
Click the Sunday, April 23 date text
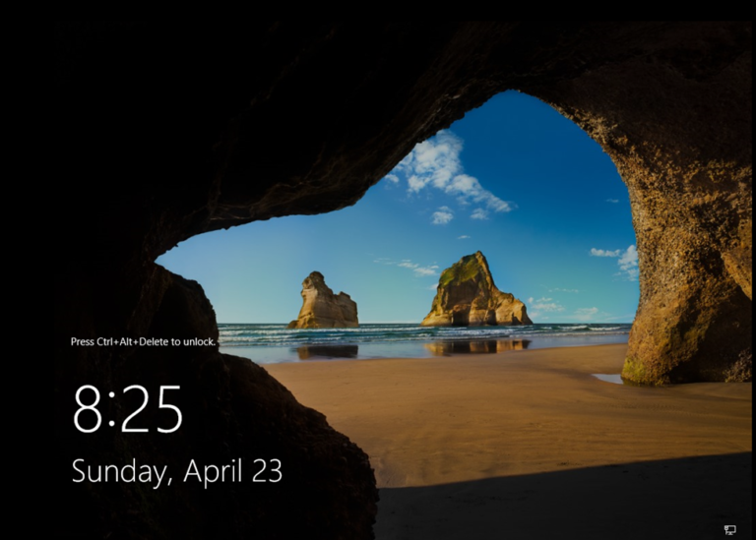177,471
